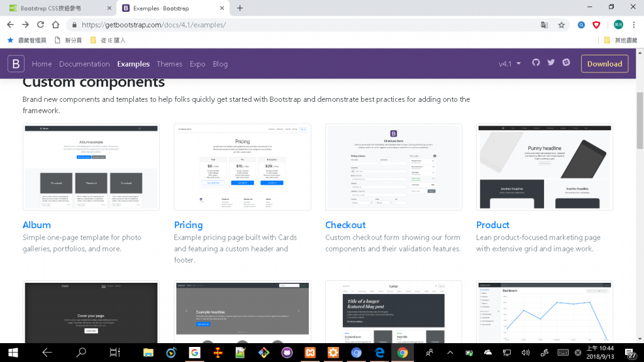Click the volume icon in system tray

pyautogui.click(x=525, y=353)
